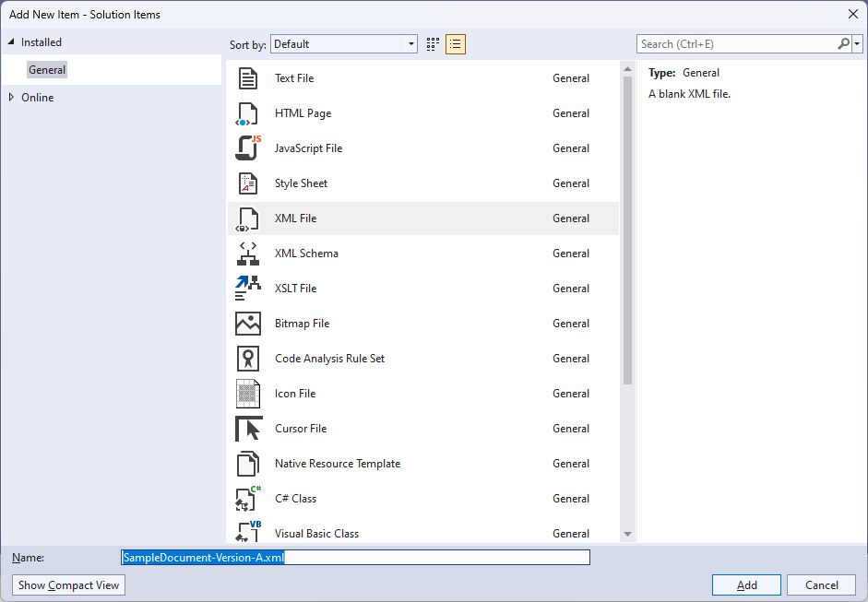The height and width of the screenshot is (602, 868).
Task: Open the search options dropdown arrow
Action: click(x=859, y=43)
